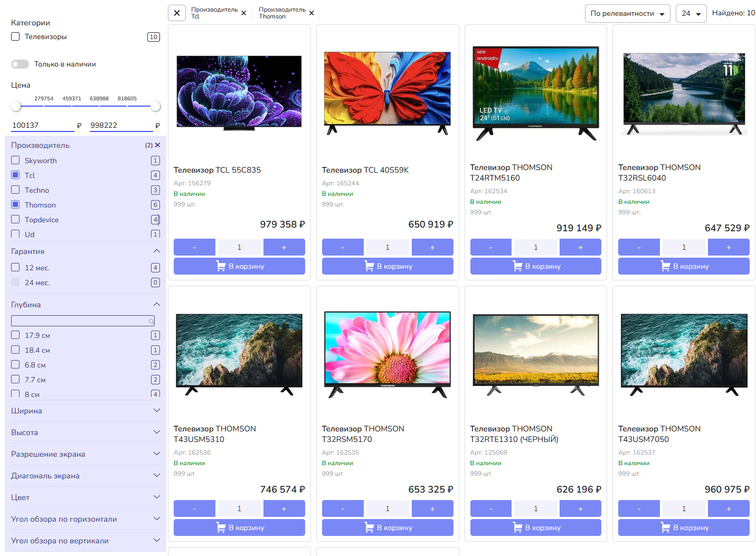Remove the Thomson manufacturer filter chip
Image resolution: width=756 pixels, height=556 pixels.
[x=311, y=13]
